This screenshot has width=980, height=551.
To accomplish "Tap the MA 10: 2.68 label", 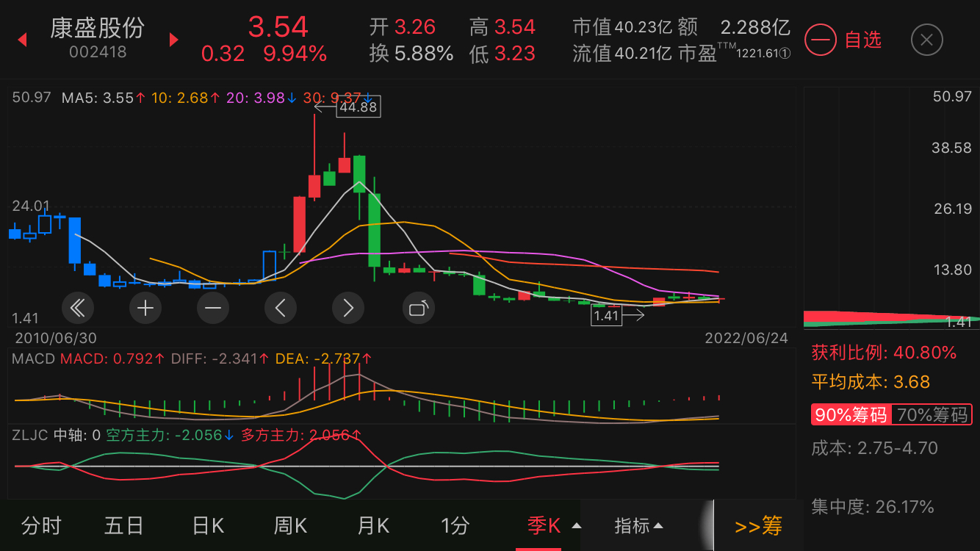I will point(186,97).
